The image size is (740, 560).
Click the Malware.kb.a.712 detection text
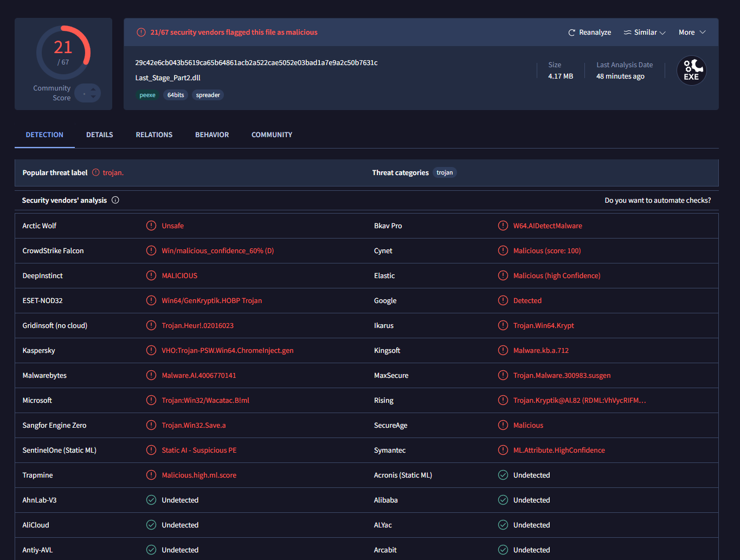(x=541, y=350)
